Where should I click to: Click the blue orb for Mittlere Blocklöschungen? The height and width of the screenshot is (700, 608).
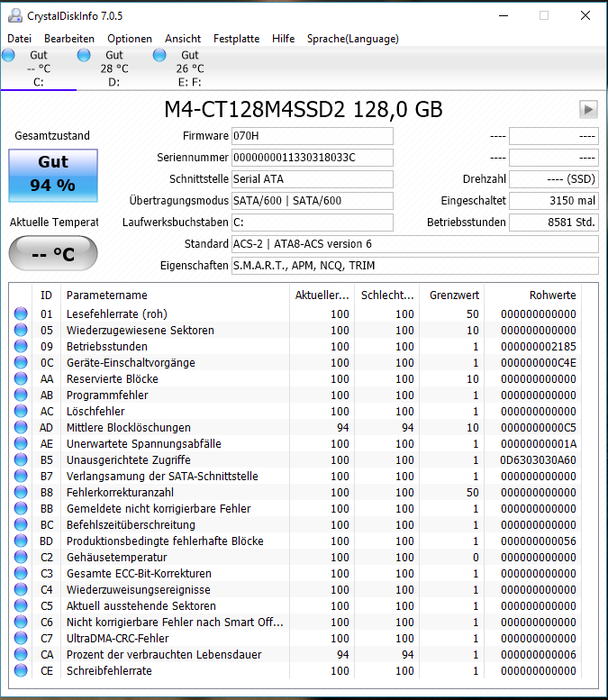21,427
